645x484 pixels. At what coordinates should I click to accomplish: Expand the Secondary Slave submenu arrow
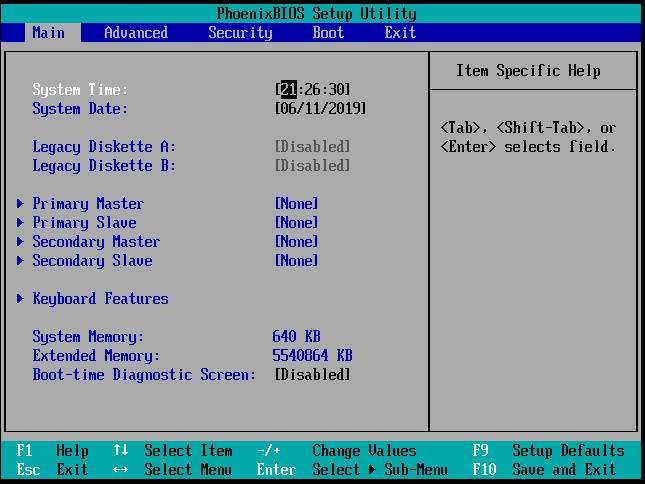click(x=21, y=261)
